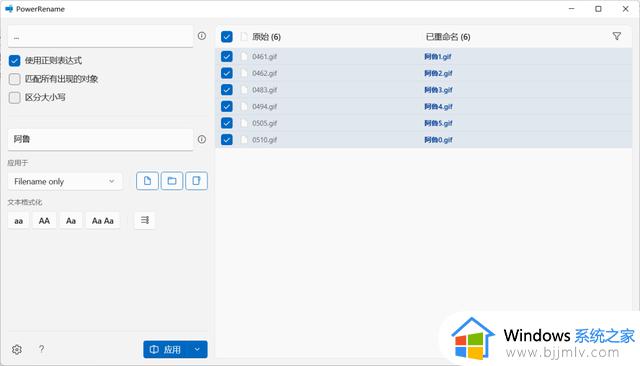
Task: Click the replace field containing 阿鲁
Action: (x=100, y=140)
